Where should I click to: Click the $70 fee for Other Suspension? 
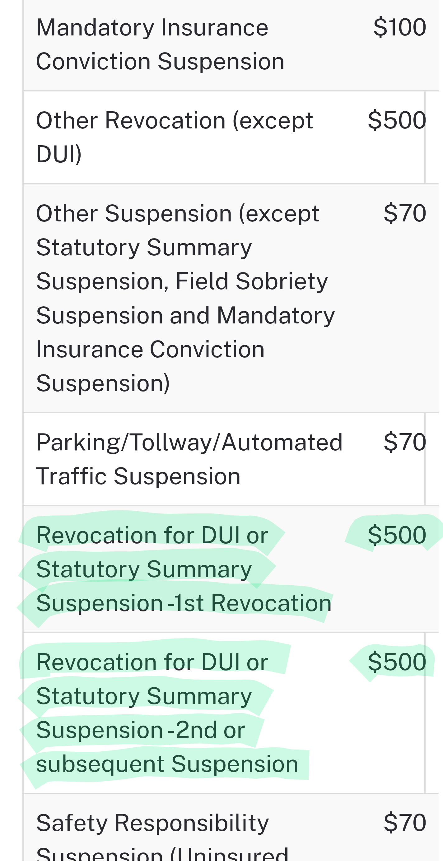coord(405,213)
